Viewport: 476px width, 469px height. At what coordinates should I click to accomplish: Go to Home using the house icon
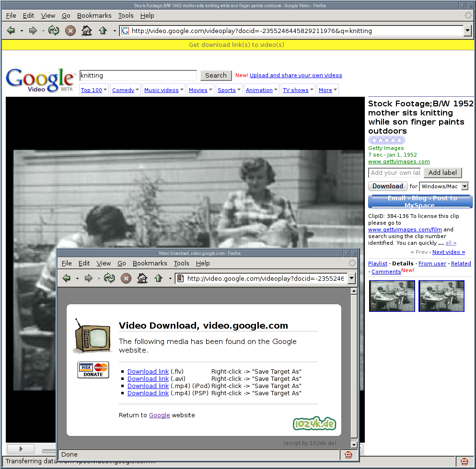coord(86,31)
